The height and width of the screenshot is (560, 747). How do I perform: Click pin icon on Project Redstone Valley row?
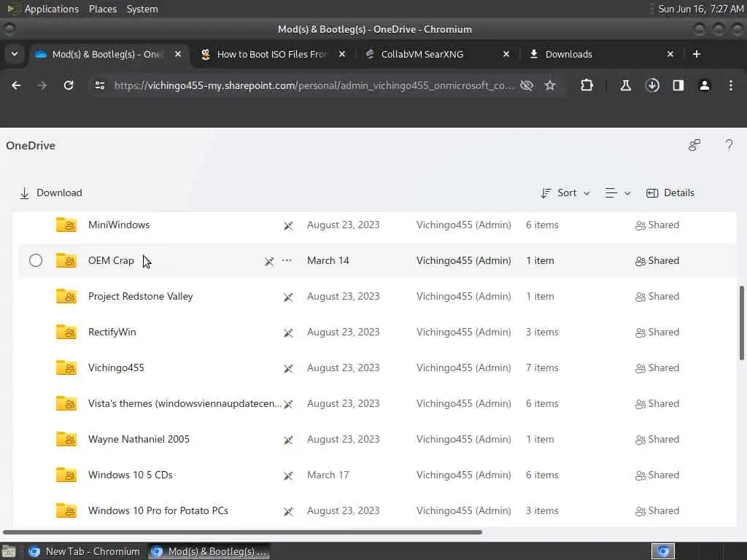click(288, 297)
